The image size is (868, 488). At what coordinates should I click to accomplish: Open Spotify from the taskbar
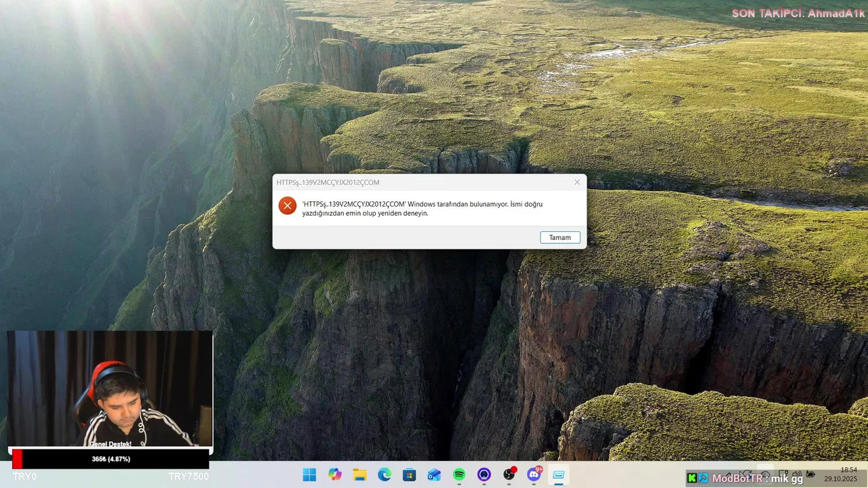click(x=459, y=475)
